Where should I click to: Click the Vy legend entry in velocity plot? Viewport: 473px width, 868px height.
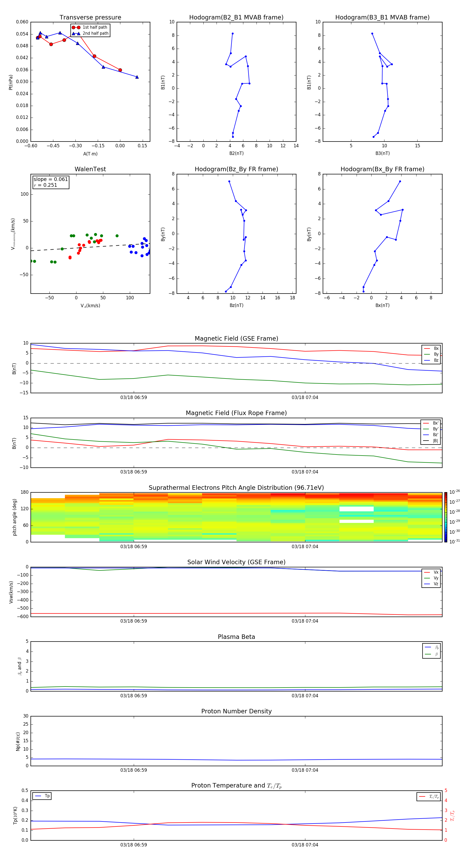tap(431, 578)
